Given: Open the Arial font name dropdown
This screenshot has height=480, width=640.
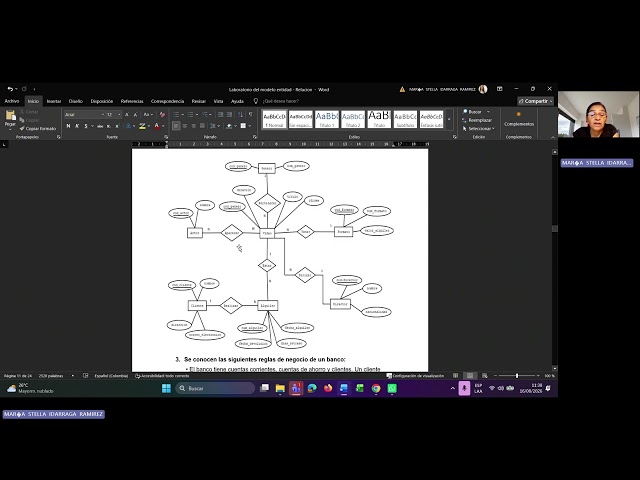Looking at the screenshot, I should 84,115.
